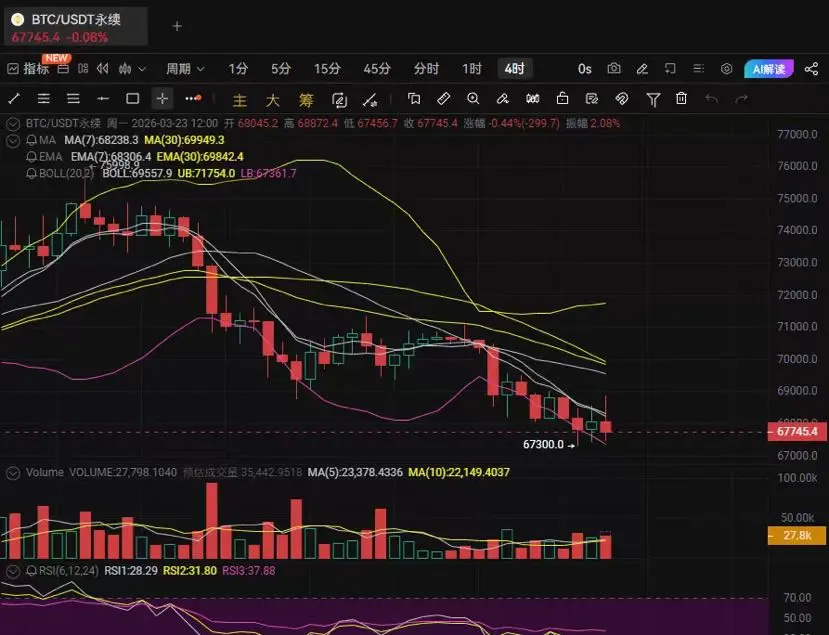
Task: Toggle the EMA alert bell icon
Action: 32,157
